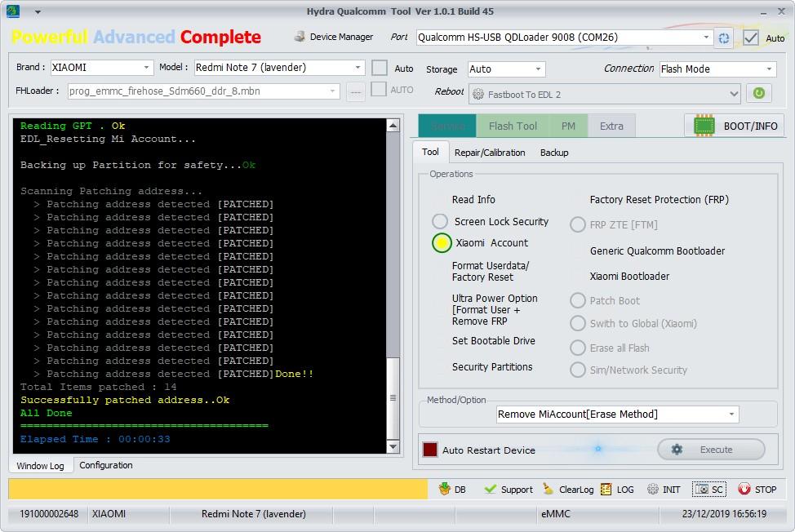Enable Auto next to Model
Viewport: 795px width, 532px height.
pos(380,68)
